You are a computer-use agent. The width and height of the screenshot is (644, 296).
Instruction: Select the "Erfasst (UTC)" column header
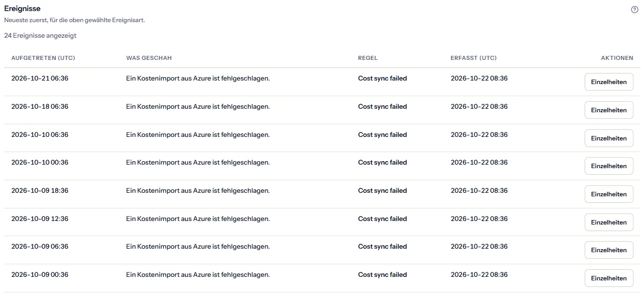pos(474,58)
